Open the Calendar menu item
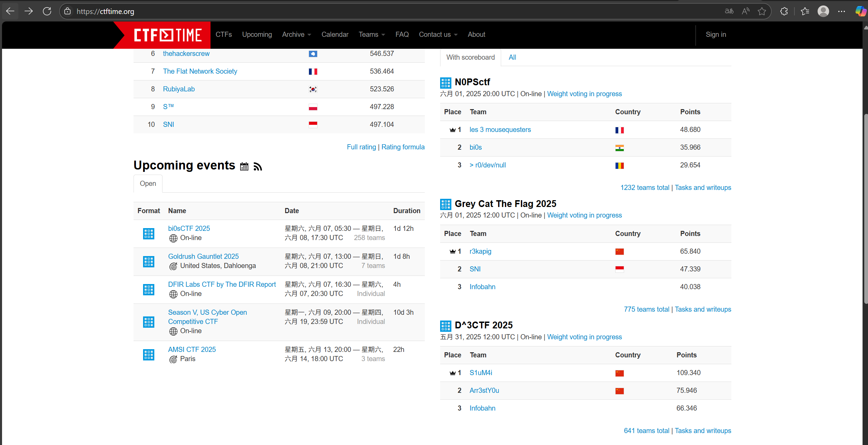The image size is (868, 445). tap(335, 34)
